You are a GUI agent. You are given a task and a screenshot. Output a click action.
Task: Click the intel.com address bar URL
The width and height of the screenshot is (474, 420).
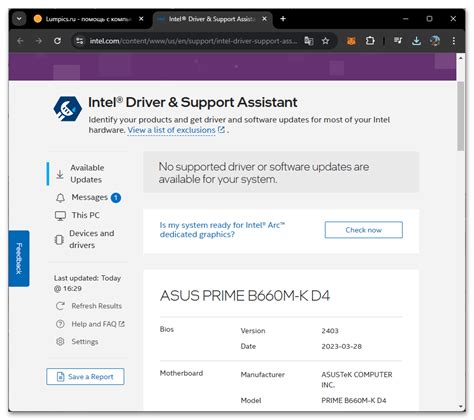[193, 41]
